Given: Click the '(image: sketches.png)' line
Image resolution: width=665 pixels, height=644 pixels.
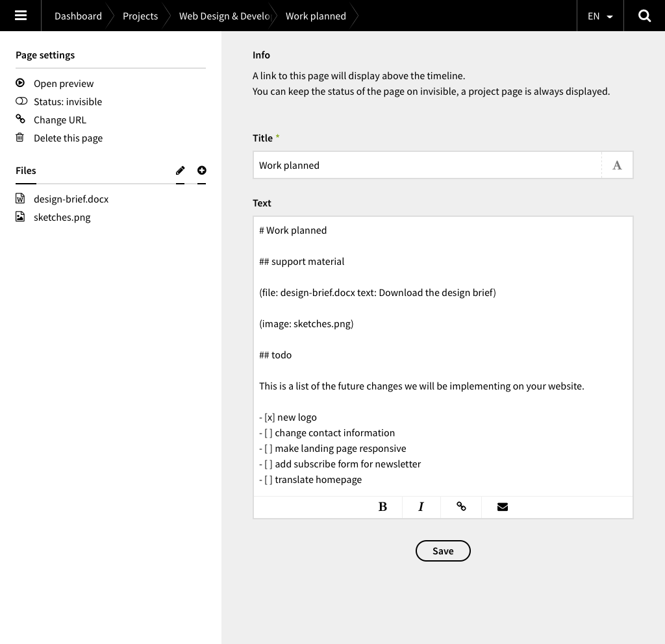Looking at the screenshot, I should [307, 324].
